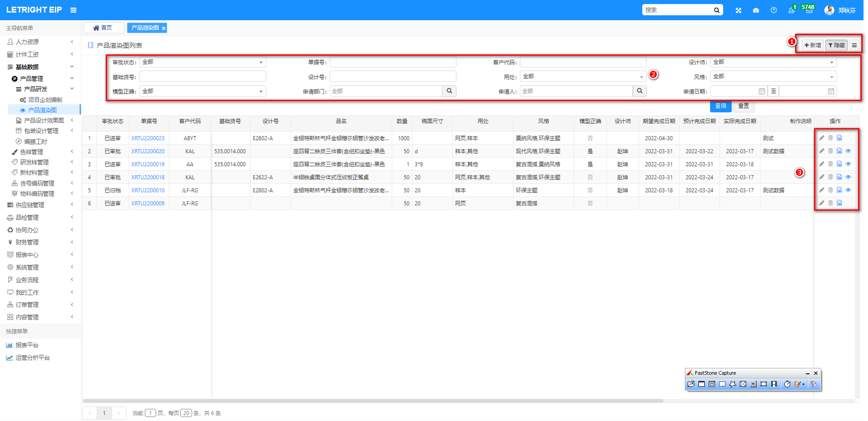Image resolution: width=868 pixels, height=421 pixels.
Task: Expand 人力资源 in the navigation menu
Action: click(40, 42)
